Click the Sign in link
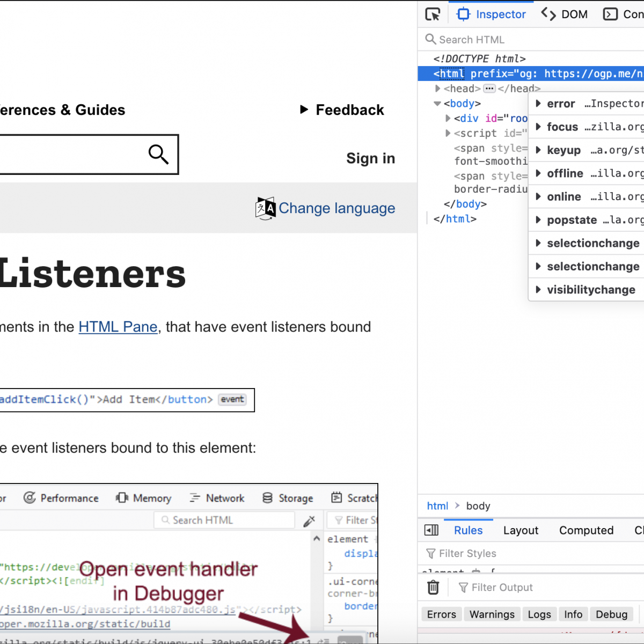This screenshot has height=644, width=644. click(x=370, y=158)
